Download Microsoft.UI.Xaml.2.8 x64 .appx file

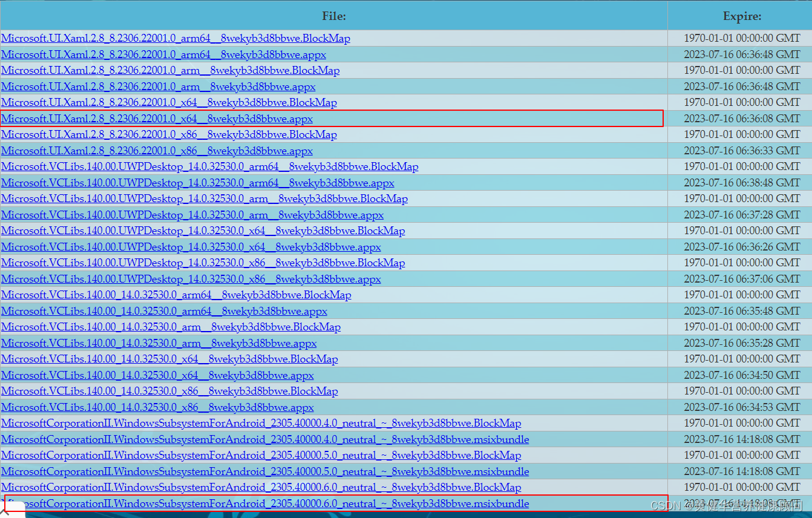tap(157, 119)
